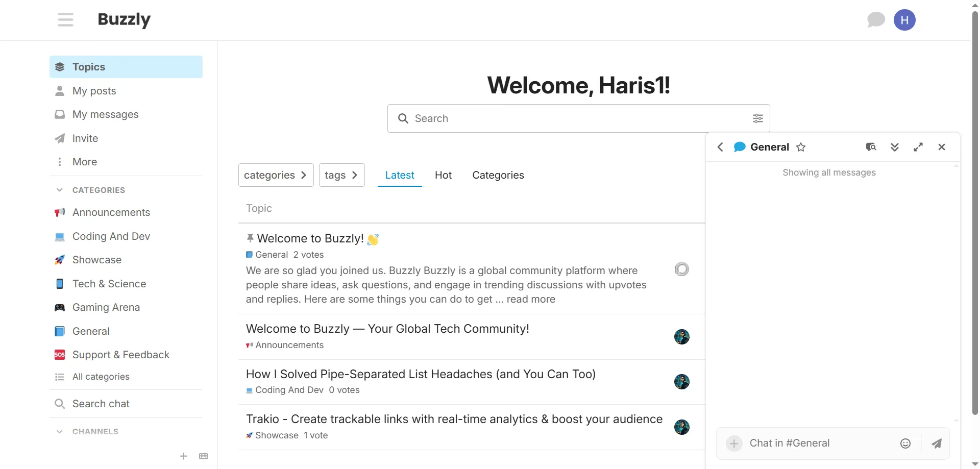The width and height of the screenshot is (980, 469).
Task: Open Gaming Arena category in sidebar
Action: (106, 307)
